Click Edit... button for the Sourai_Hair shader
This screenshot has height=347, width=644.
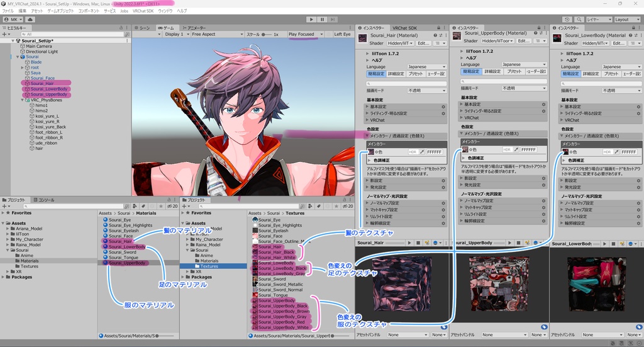coord(423,43)
